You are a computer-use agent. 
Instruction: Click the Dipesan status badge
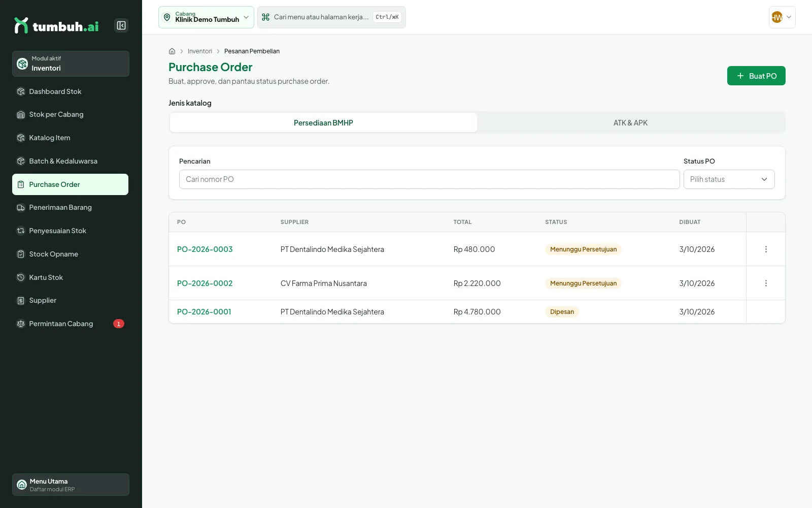pyautogui.click(x=562, y=312)
